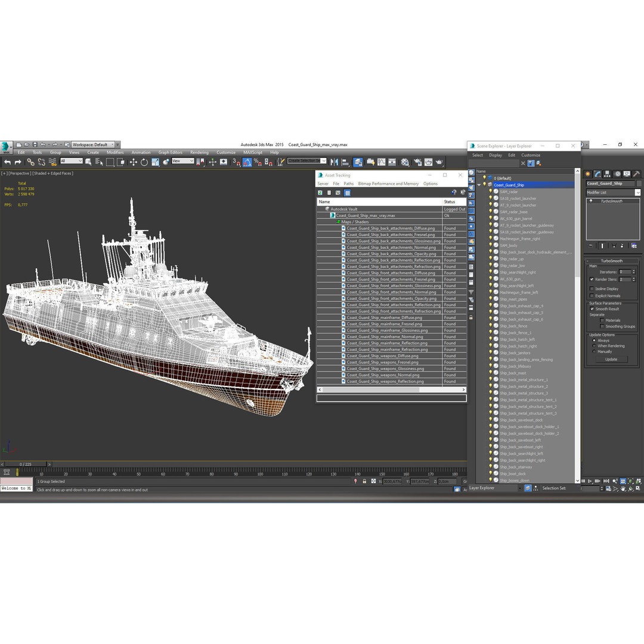The image size is (644, 644).
Task: Click the Undo arrow in main toolbar
Action: [7, 162]
